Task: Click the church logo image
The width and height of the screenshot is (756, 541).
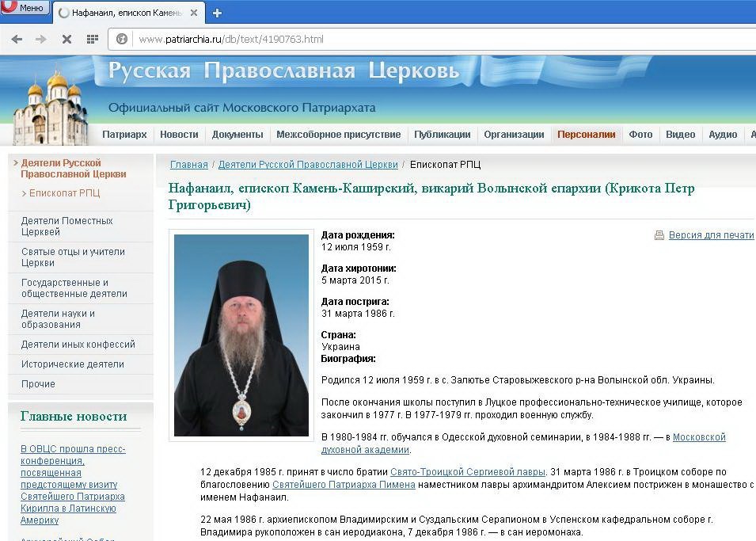Action: [x=51, y=107]
